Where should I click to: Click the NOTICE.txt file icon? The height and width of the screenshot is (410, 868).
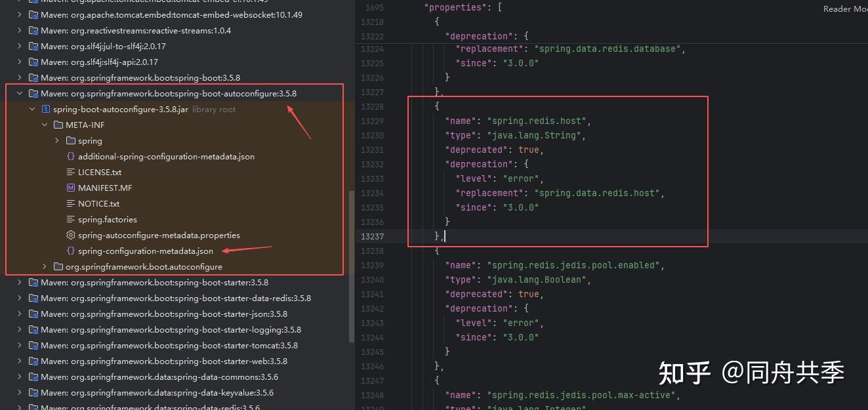pyautogui.click(x=70, y=203)
